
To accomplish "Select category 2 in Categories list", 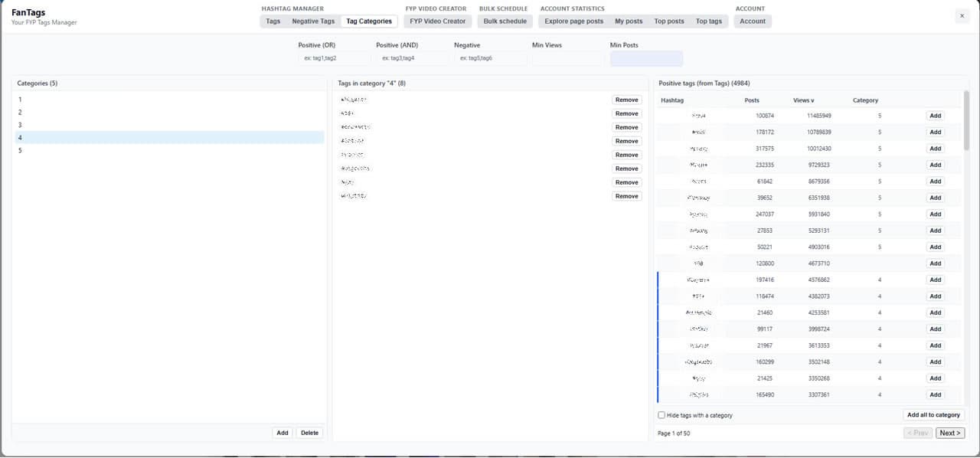I will [168, 113].
